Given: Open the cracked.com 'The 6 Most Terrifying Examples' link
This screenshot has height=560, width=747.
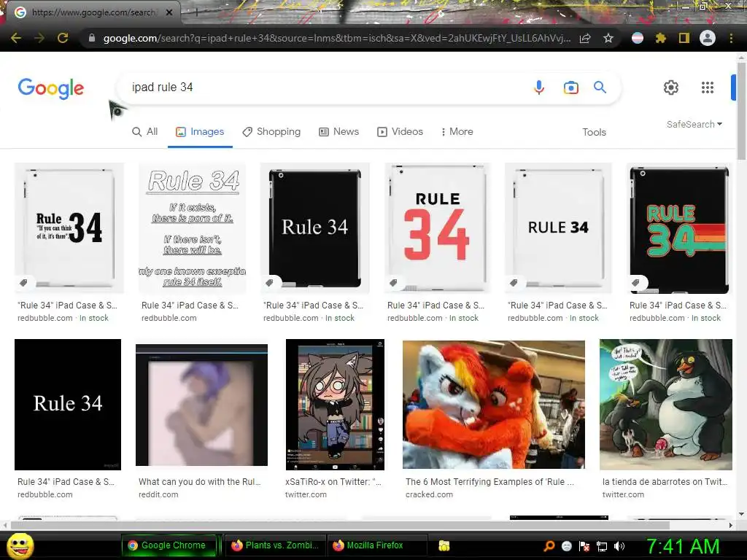Looking at the screenshot, I should click(489, 481).
